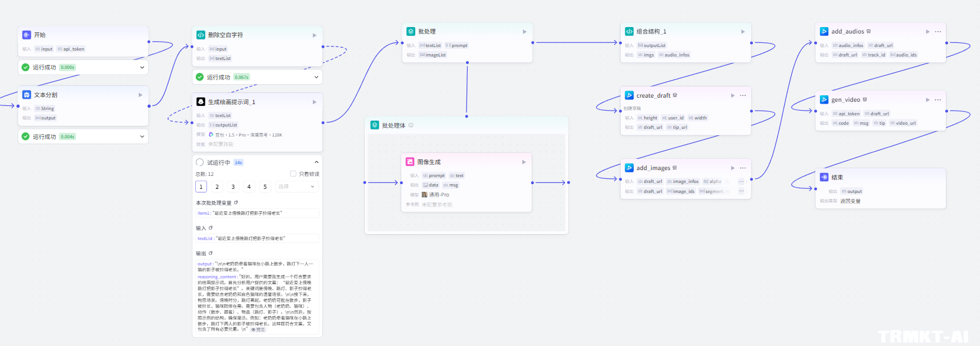Run the 文本分割 node with its play icon

141,95
